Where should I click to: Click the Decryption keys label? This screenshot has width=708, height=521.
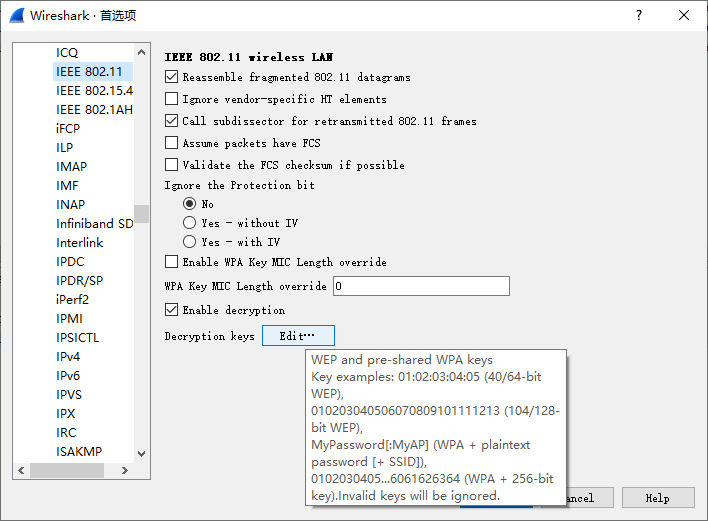coord(210,336)
